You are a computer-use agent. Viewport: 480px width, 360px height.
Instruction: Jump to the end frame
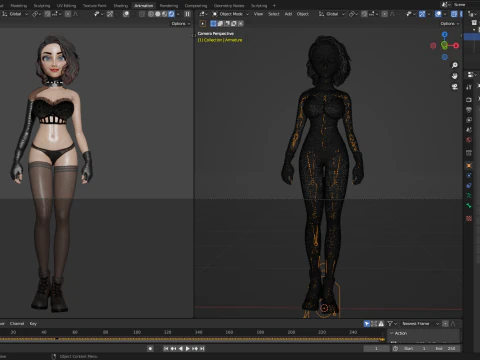click(x=202, y=349)
